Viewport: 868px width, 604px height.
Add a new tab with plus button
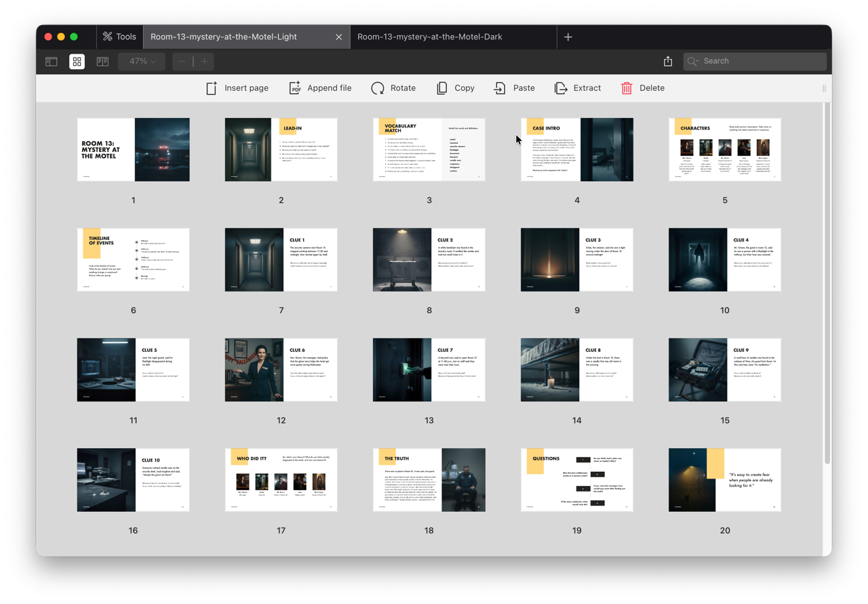[568, 37]
